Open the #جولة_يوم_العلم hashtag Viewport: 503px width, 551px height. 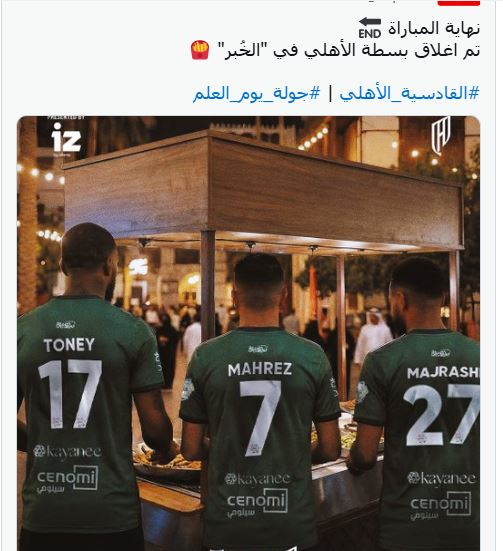coord(257,93)
